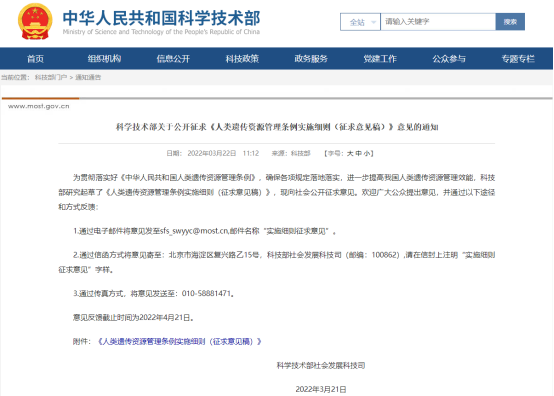Click the postal code 100862 text
The height and width of the screenshot is (396, 554).
click(385, 255)
